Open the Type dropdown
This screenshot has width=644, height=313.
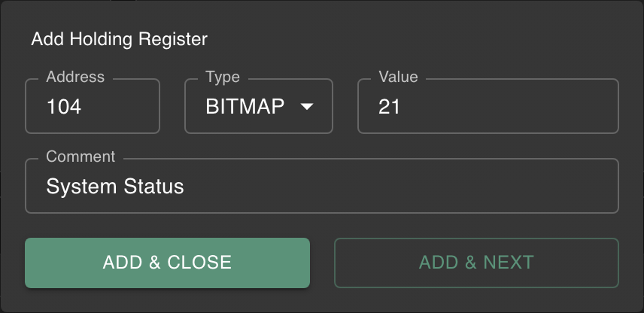click(258, 107)
